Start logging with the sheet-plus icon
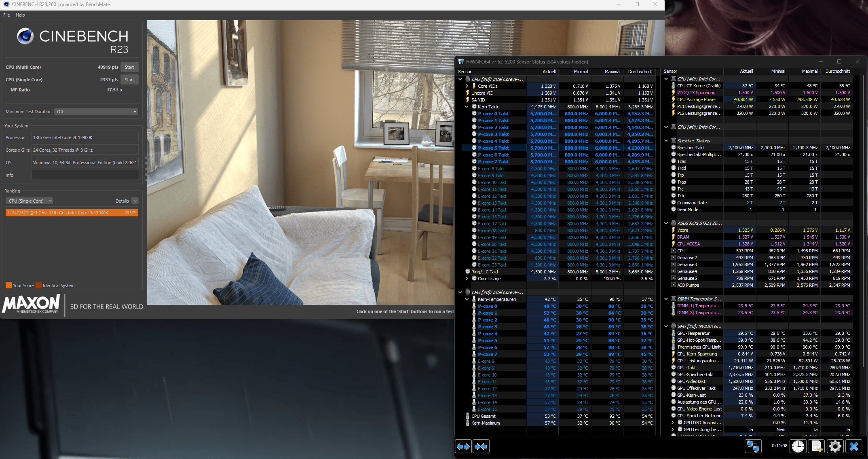 (816, 446)
